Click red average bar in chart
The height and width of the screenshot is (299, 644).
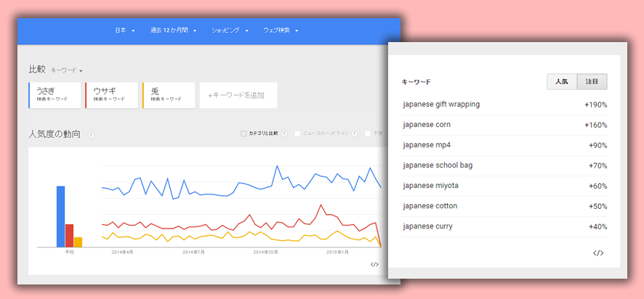[x=70, y=235]
